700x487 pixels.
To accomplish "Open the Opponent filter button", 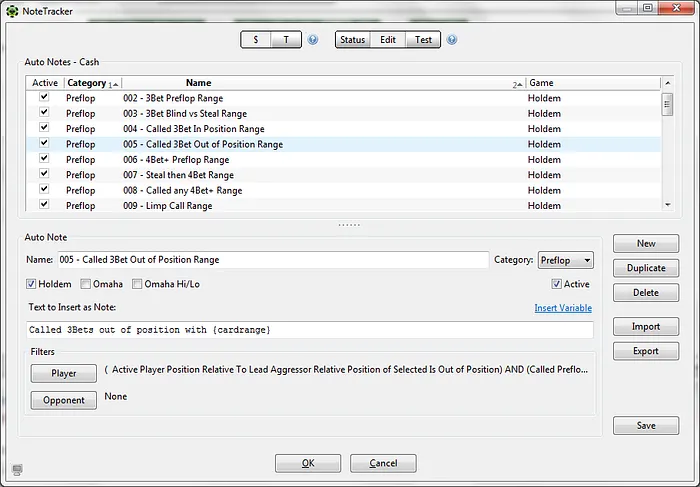I will coord(63,400).
